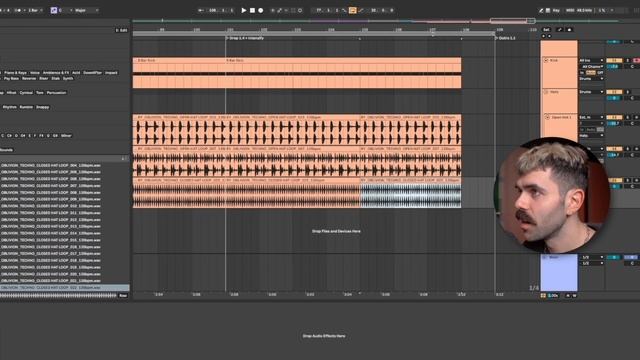640x360 pixels.
Task: Select the Piano & Keys tag filter
Action: coord(15,73)
